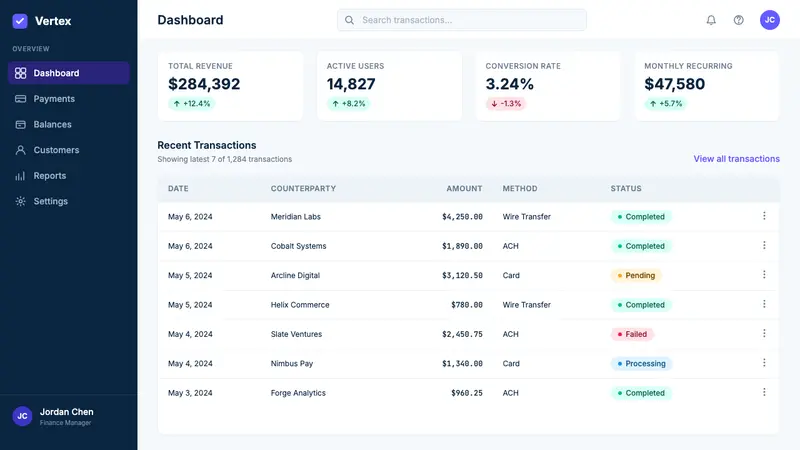This screenshot has height=450, width=800.
Task: Click the Active Users 14,827 value
Action: (x=351, y=84)
